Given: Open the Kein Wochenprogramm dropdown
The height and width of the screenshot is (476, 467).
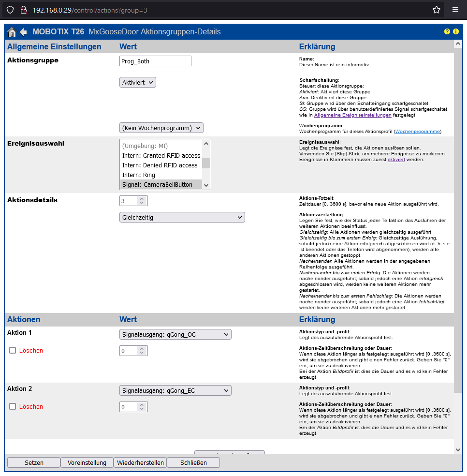Looking at the screenshot, I should (161, 128).
